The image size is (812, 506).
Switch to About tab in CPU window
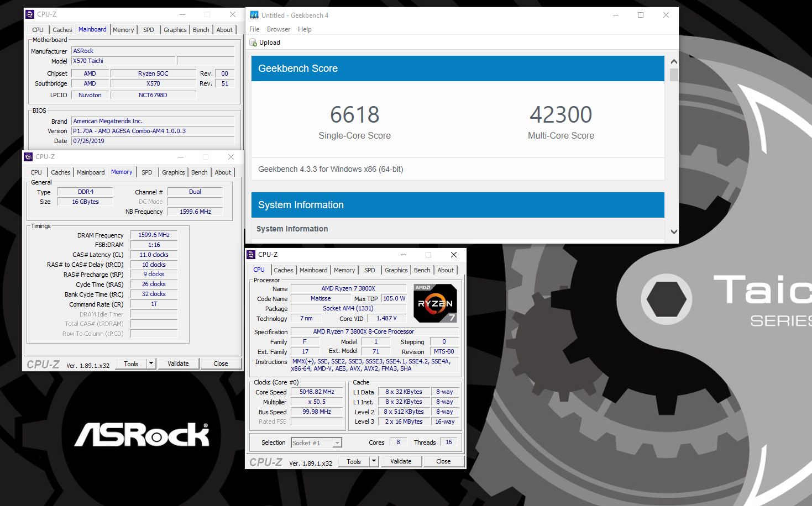(x=446, y=270)
